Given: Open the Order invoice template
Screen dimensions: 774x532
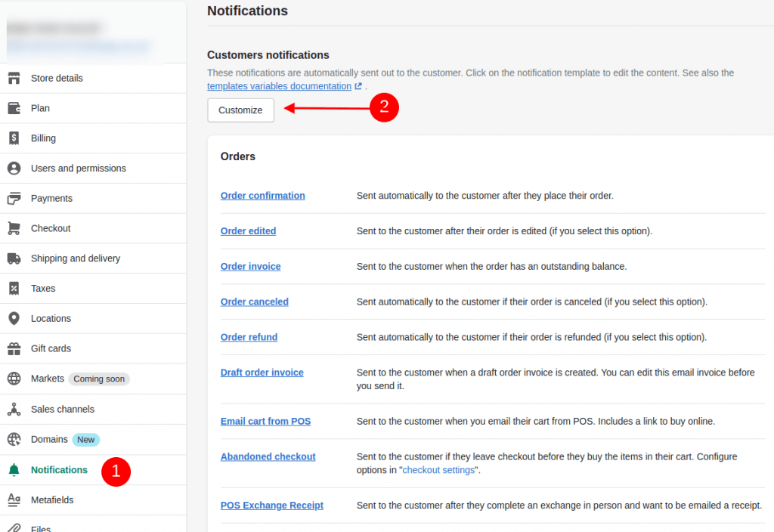Looking at the screenshot, I should point(250,267).
